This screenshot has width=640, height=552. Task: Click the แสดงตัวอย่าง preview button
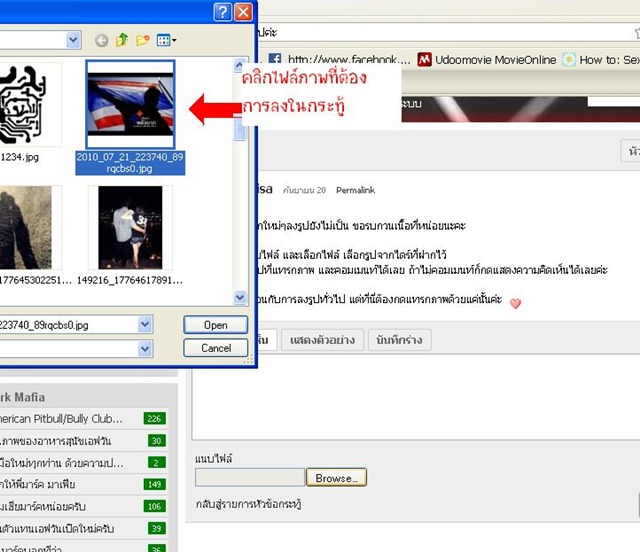[x=322, y=340]
